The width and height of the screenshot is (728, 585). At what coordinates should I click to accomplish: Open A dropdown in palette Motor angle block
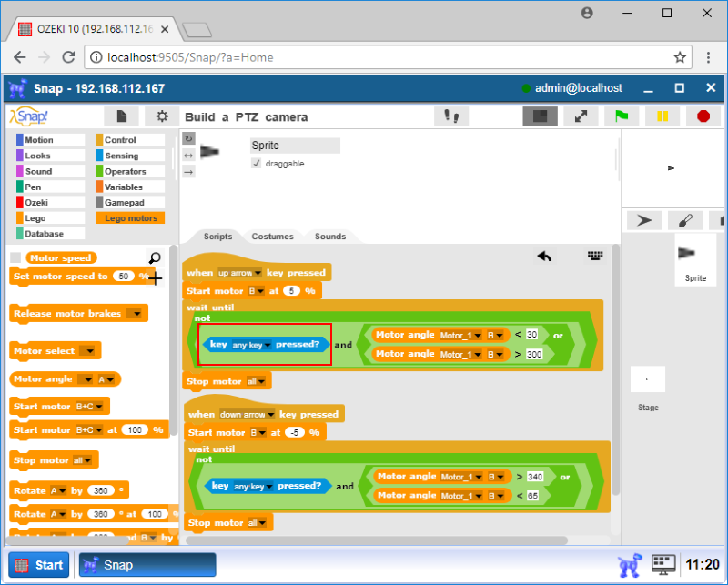(106, 379)
